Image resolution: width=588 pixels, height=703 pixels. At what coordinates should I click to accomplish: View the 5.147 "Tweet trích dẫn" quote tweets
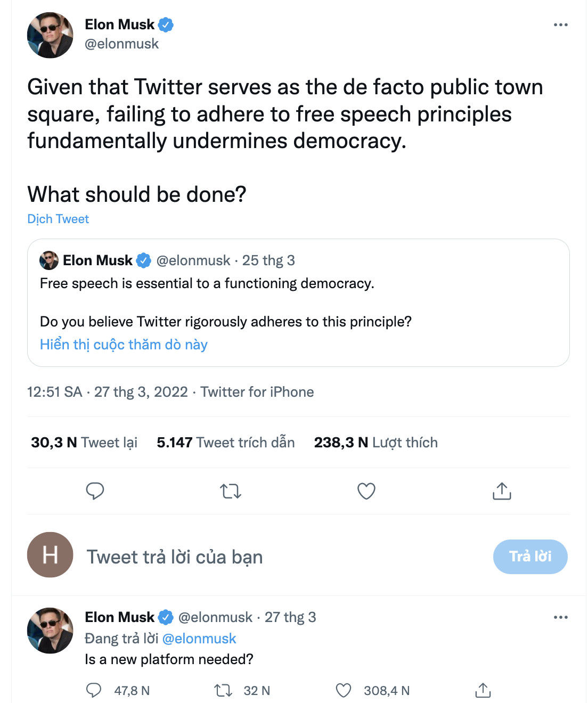coord(225,443)
